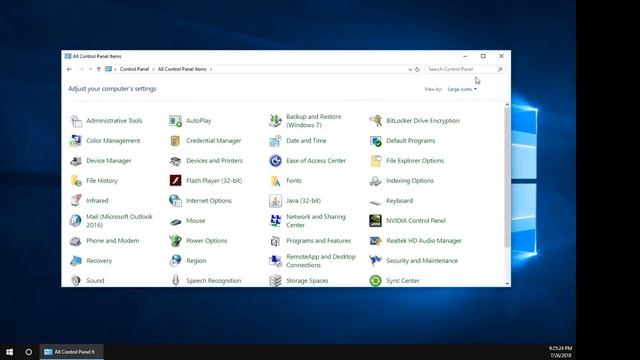Open the Phone and Modem icon
Screen dimensions: 640x360
(x=76, y=241)
